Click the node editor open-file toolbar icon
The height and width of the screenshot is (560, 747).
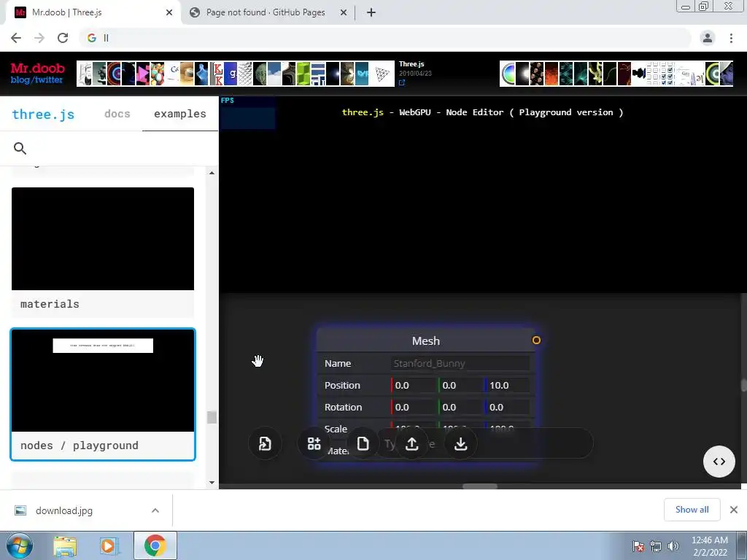[x=265, y=444]
